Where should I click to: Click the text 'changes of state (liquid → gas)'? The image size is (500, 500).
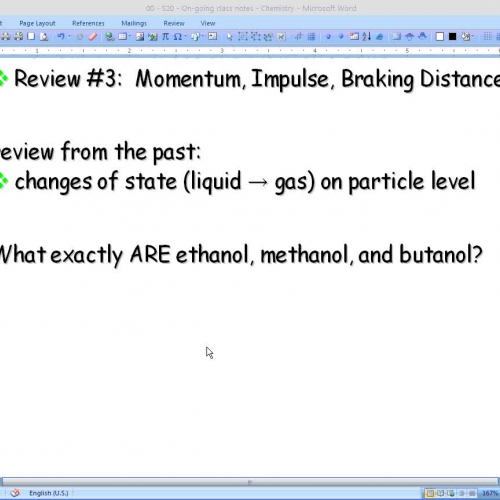click(x=165, y=182)
